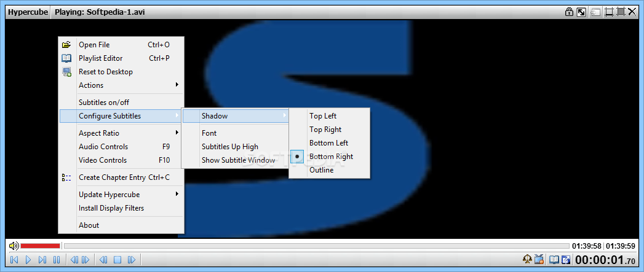This screenshot has height=272, width=644.
Task: Click the folder icon beside Open File
Action: [x=66, y=45]
